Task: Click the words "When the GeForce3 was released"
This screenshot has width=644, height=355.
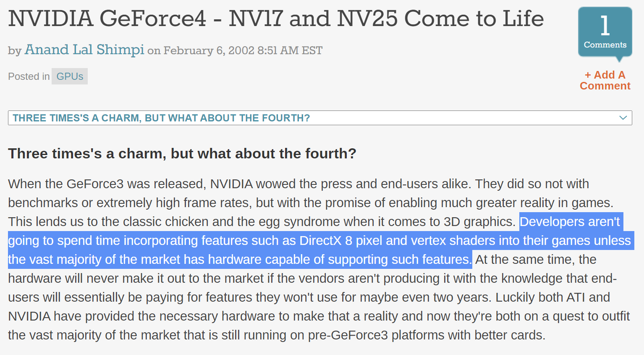Action: 106,184
